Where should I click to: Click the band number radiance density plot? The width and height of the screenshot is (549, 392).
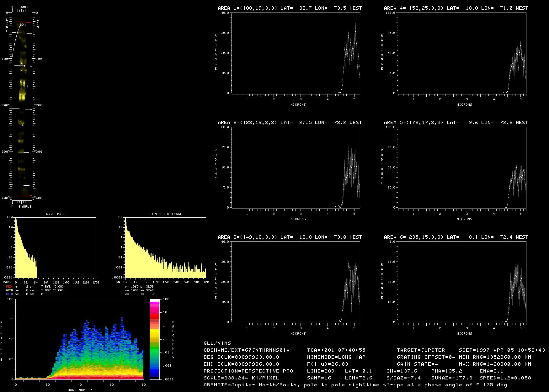[x=79, y=339]
